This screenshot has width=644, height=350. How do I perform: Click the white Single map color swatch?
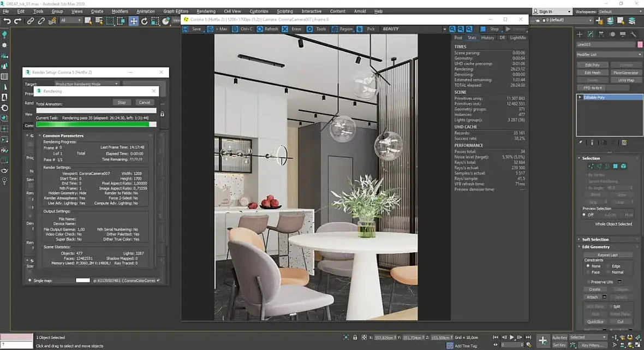pyautogui.click(x=82, y=281)
